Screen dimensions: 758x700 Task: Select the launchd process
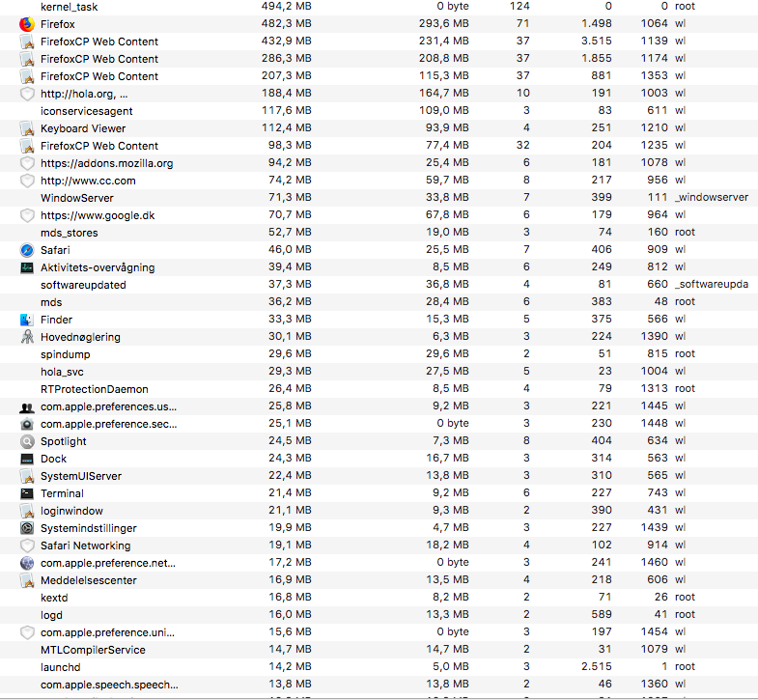coord(61,667)
